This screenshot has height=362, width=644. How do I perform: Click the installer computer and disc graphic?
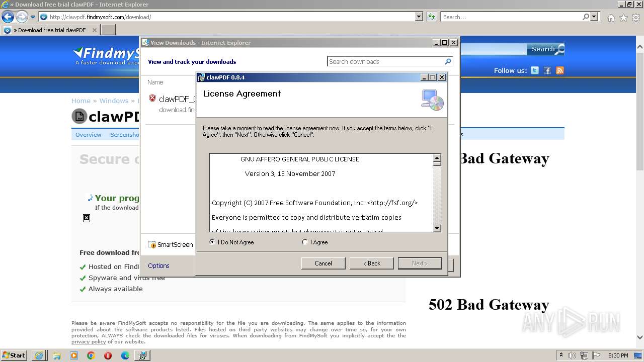(x=432, y=100)
